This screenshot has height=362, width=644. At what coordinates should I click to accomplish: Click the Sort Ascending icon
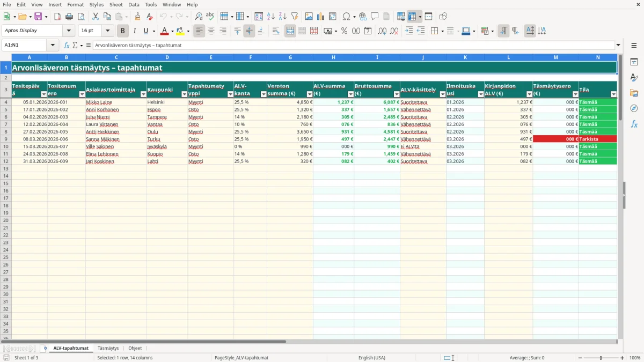click(x=271, y=17)
